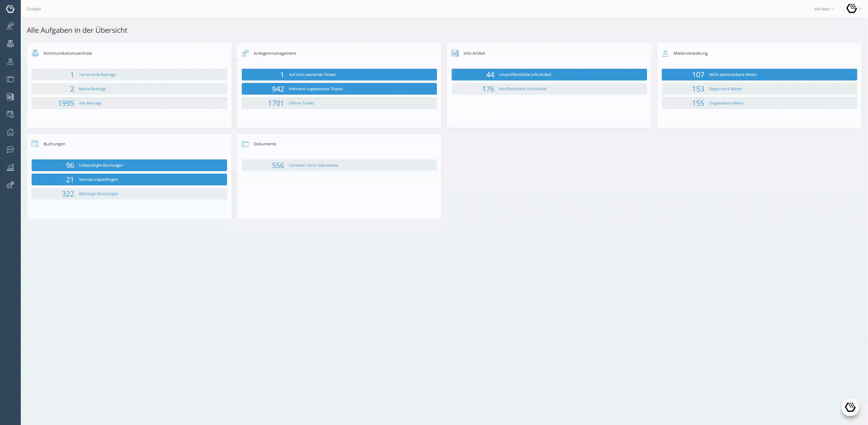The height and width of the screenshot is (425, 868).
Task: Open the Kommunikationszentrale sidebar icon
Action: tap(10, 44)
